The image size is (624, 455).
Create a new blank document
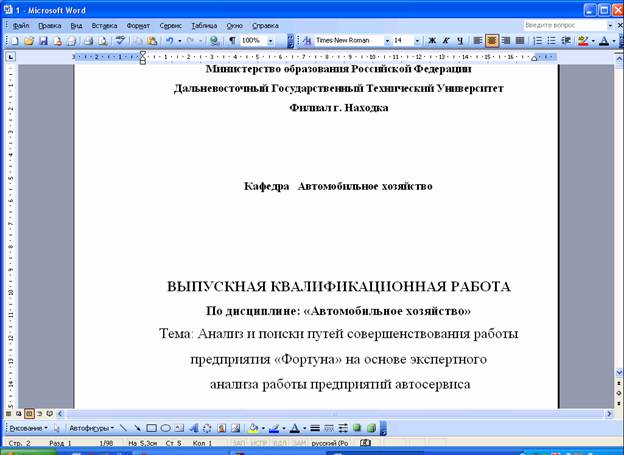click(15, 41)
